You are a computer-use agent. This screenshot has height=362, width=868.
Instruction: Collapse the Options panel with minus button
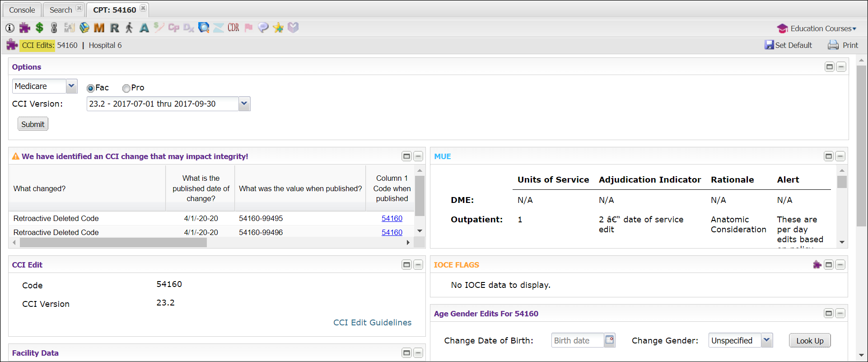[841, 67]
